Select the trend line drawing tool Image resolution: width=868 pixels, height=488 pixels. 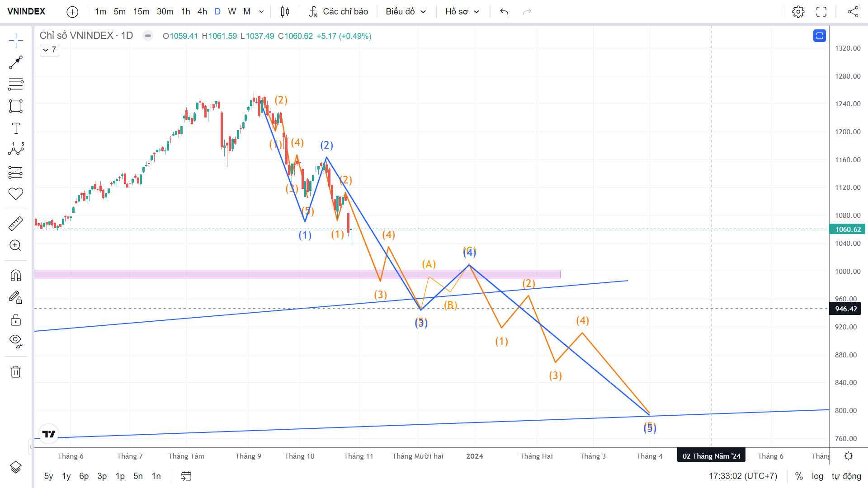(x=16, y=62)
